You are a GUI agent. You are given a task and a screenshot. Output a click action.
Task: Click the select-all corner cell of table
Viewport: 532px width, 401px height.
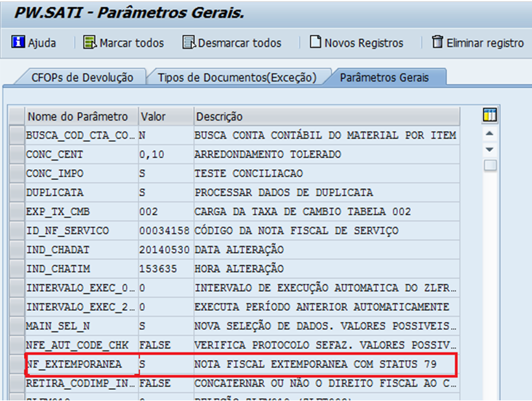tap(16, 117)
